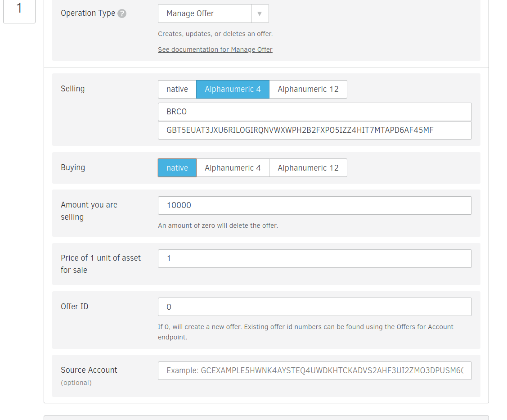This screenshot has height=420, width=507.
Task: Click the Operation Type label text
Action: 88,13
